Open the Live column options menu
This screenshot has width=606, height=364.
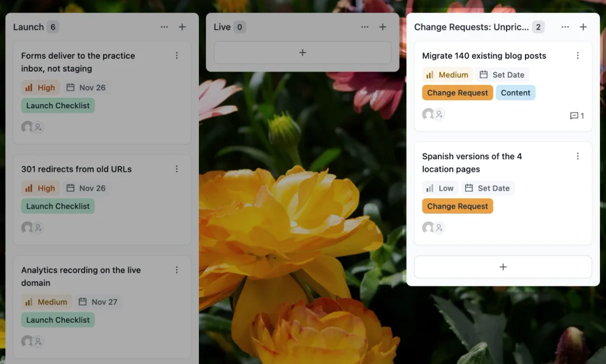(365, 27)
